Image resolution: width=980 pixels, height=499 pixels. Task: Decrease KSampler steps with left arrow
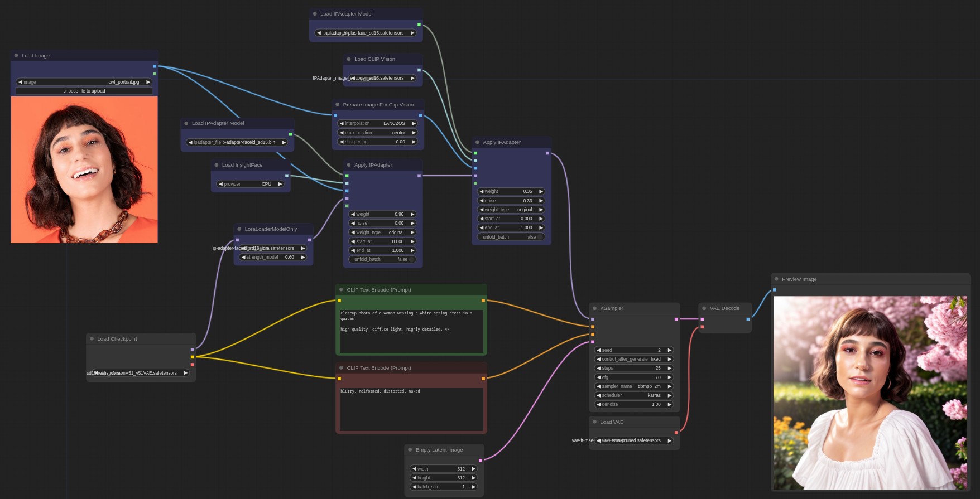599,368
